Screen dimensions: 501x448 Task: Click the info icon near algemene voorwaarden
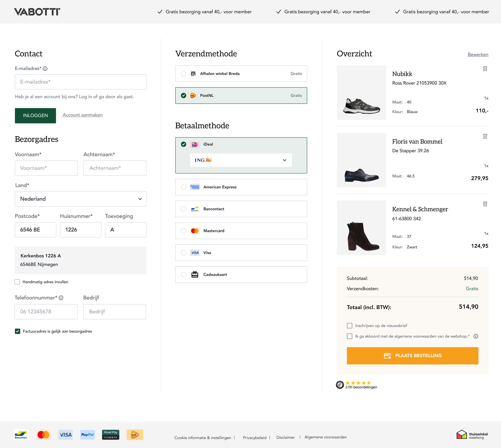(x=476, y=336)
